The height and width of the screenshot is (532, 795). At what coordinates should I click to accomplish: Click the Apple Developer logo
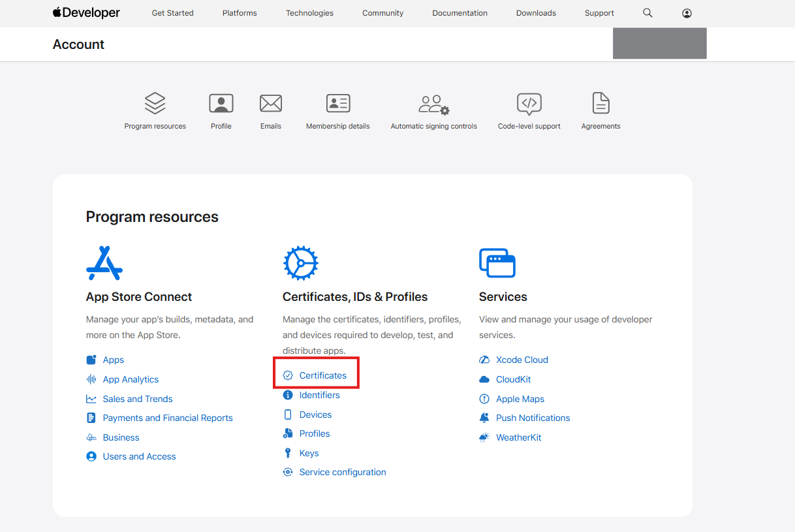point(86,13)
